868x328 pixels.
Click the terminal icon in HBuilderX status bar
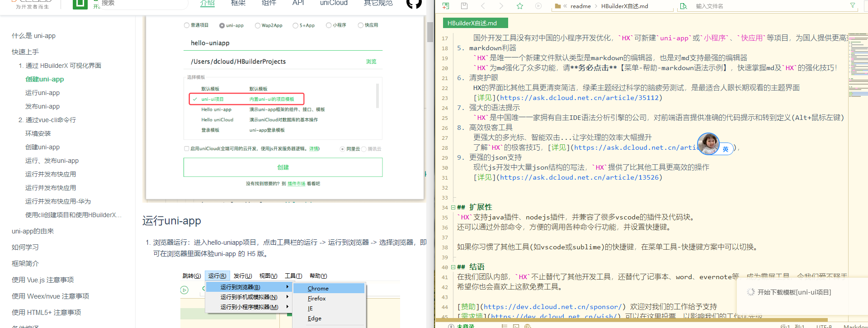pos(516,326)
